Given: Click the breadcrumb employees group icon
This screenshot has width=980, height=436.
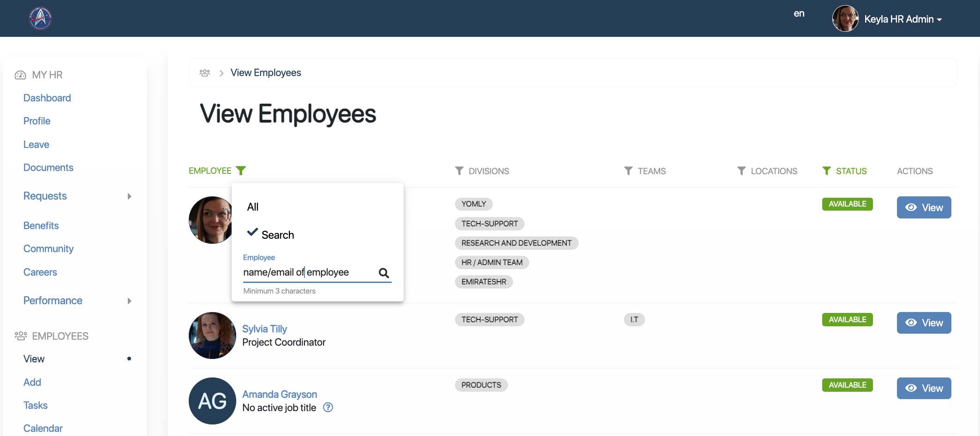Looking at the screenshot, I should 205,73.
